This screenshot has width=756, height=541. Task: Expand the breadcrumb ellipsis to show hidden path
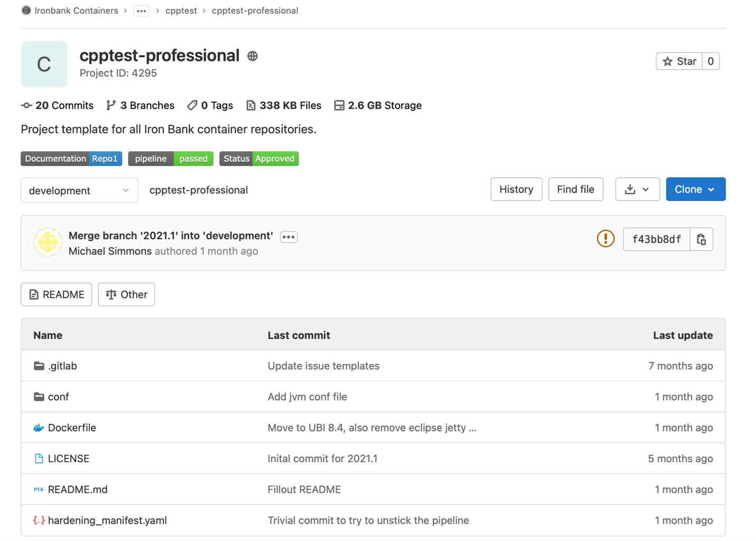[x=141, y=10]
